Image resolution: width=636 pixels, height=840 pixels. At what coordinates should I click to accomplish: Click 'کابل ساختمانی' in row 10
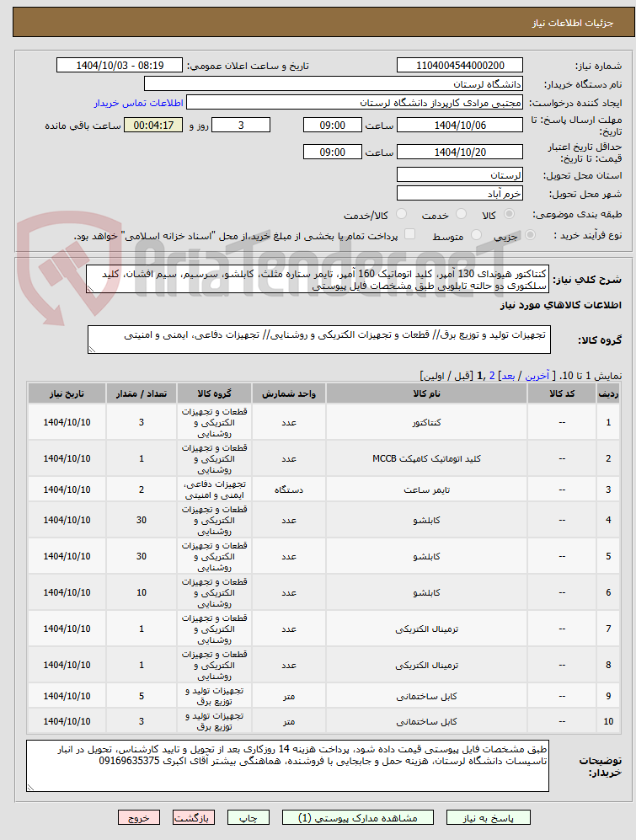tap(426, 721)
